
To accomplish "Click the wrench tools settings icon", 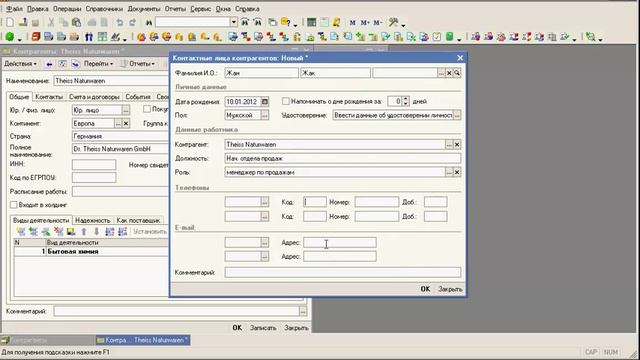I will [393, 22].
